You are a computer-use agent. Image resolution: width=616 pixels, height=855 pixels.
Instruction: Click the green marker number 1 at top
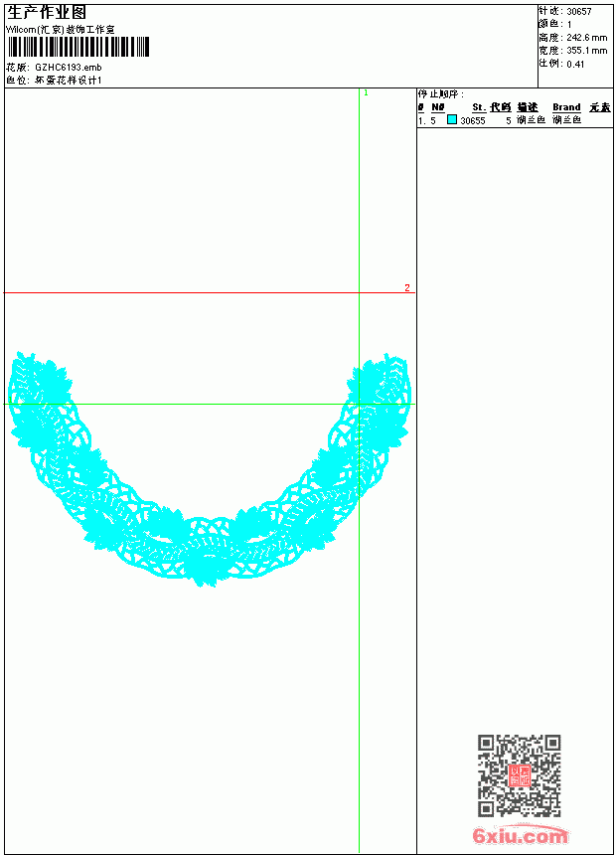366,92
